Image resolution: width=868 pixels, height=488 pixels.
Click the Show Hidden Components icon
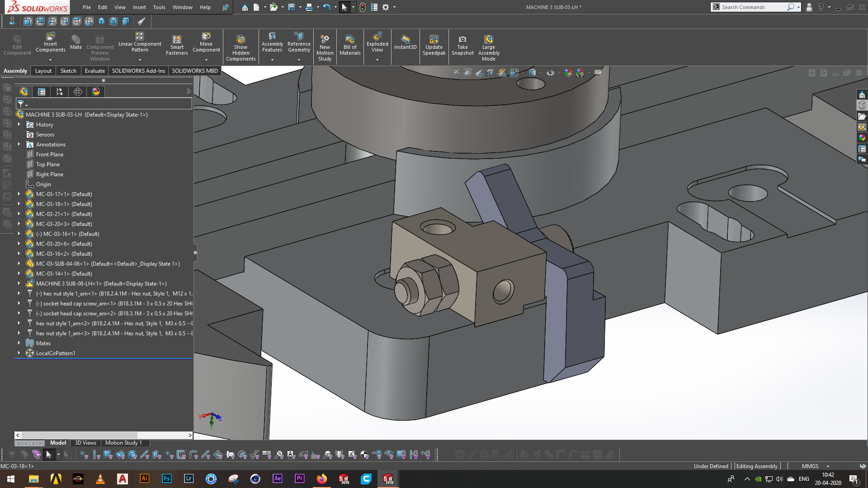241,39
